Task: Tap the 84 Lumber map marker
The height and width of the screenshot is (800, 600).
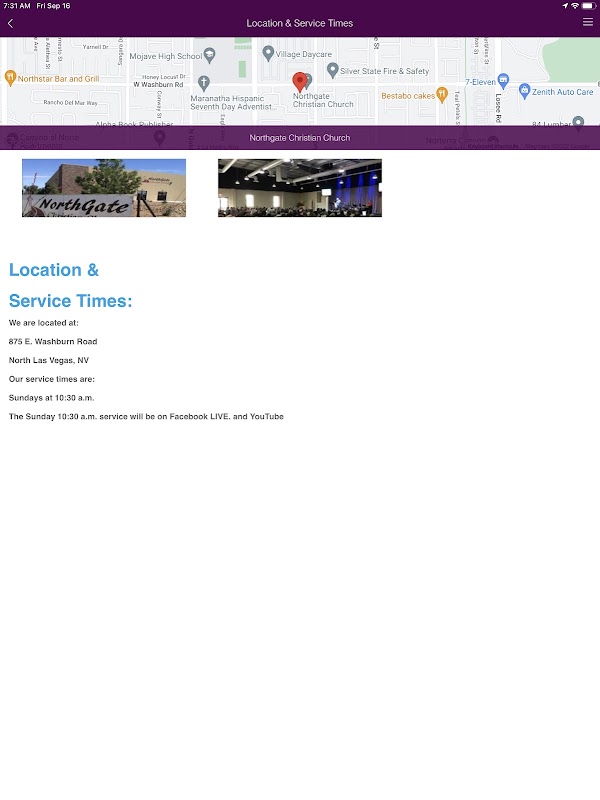Action: [x=578, y=122]
